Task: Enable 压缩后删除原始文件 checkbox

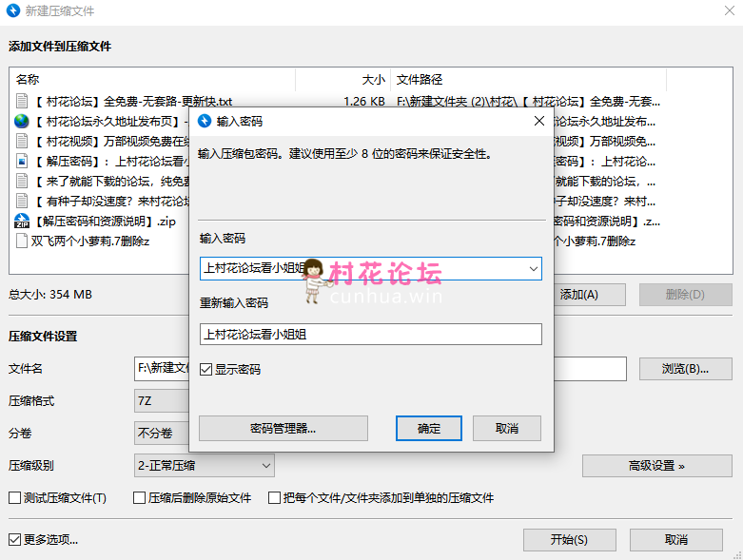Action: 139,497
